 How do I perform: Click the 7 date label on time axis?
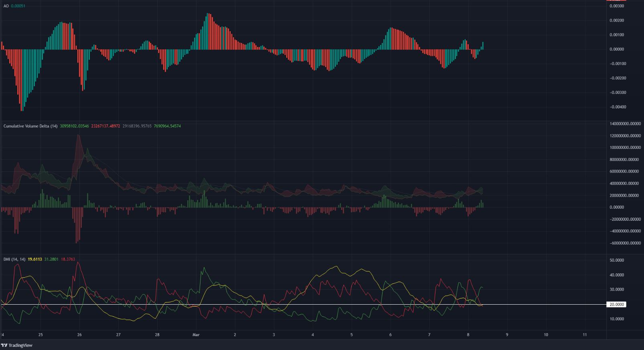[429, 334]
